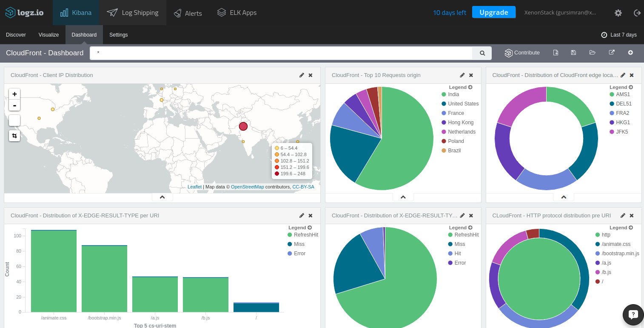Open the Log Shipping menu
This screenshot has width=644, height=328.
pos(133,13)
